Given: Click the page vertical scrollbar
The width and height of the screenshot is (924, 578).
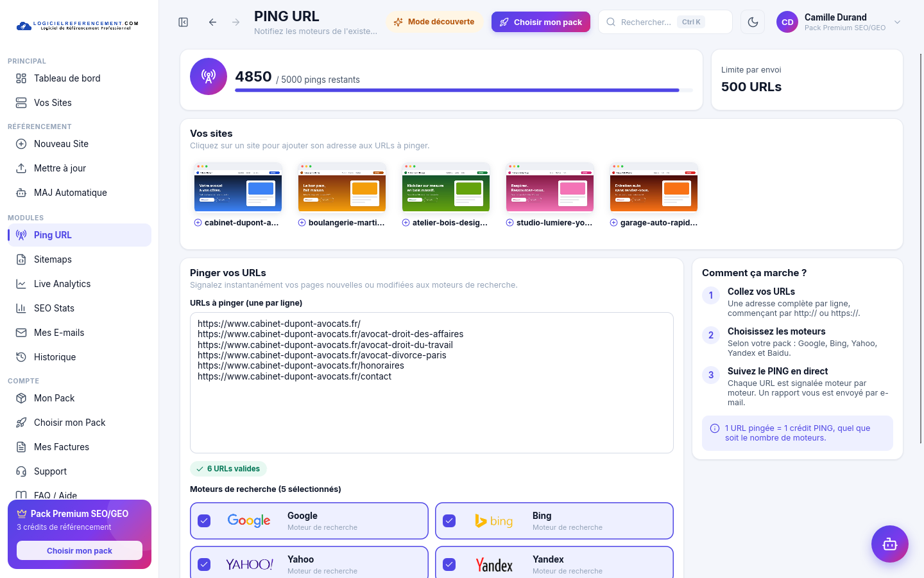Looking at the screenshot, I should click(921, 248).
